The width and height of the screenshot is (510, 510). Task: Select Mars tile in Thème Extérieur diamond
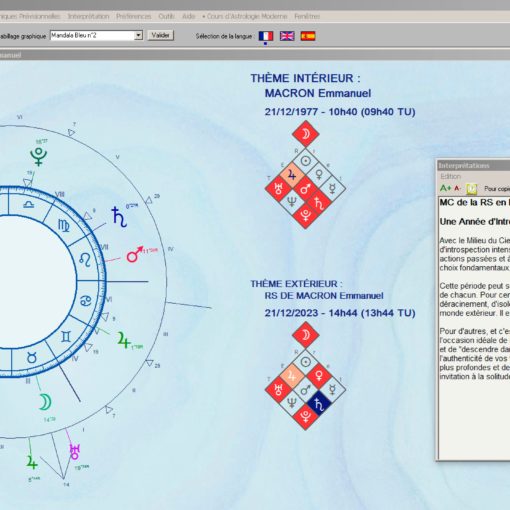[305, 389]
